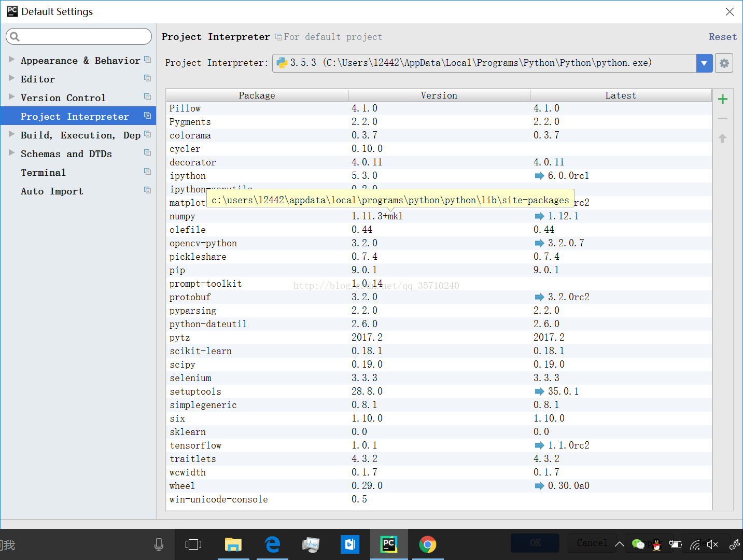The width and height of the screenshot is (743, 560).
Task: Open Microsoft Edge from the taskbar
Action: click(272, 544)
